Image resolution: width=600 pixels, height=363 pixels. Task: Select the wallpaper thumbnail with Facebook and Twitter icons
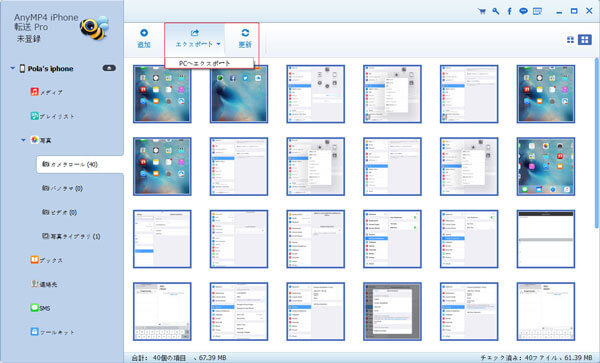(239, 94)
